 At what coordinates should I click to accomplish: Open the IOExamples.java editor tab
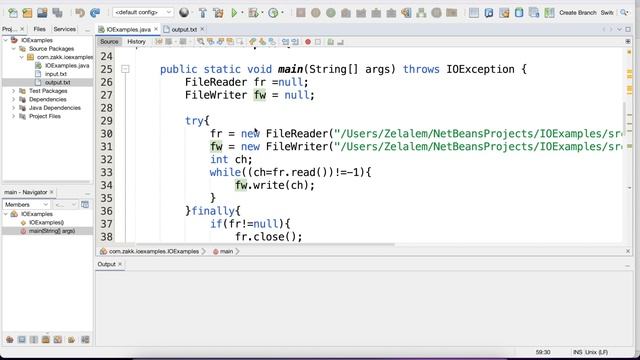point(128,29)
